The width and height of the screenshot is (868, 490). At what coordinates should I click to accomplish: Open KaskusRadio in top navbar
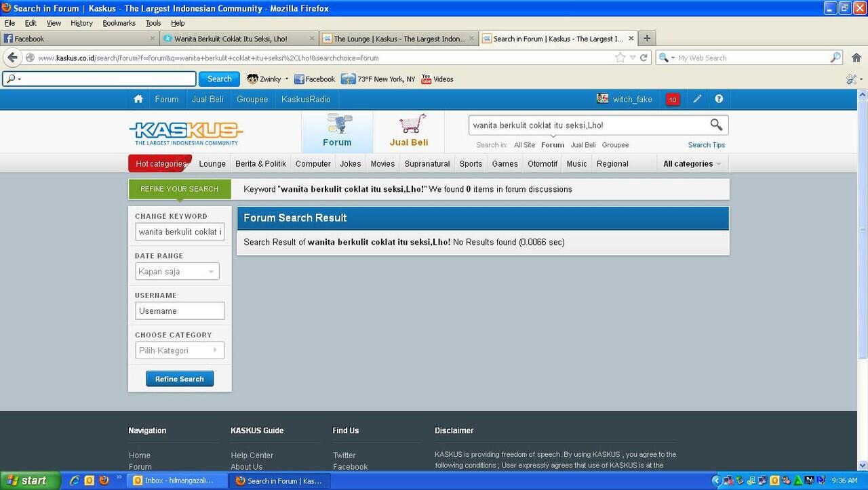tap(306, 99)
